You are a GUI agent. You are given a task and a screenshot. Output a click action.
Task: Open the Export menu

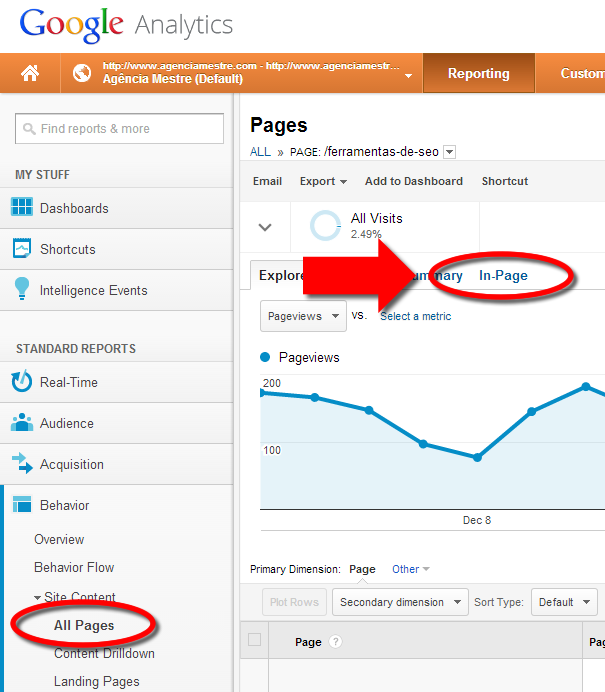click(x=323, y=181)
